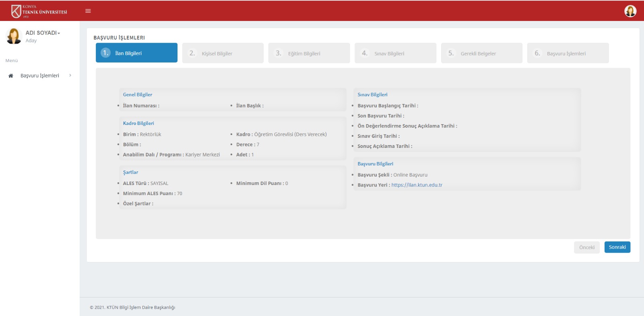The width and height of the screenshot is (644, 316).
Task: Expand the ADI SOYADI user dropdown
Action: pyautogui.click(x=43, y=33)
